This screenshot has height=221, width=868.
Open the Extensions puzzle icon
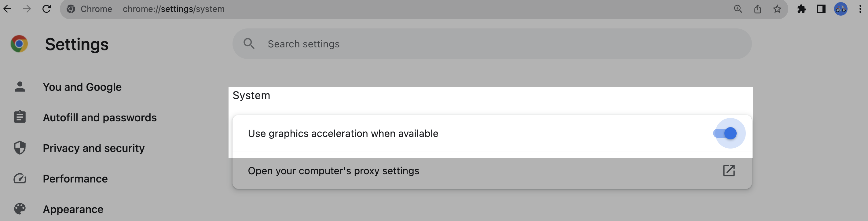click(x=802, y=9)
